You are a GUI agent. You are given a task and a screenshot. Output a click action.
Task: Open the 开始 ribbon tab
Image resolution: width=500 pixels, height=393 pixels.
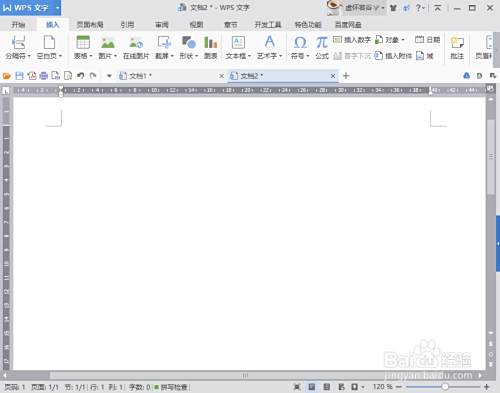(18, 25)
